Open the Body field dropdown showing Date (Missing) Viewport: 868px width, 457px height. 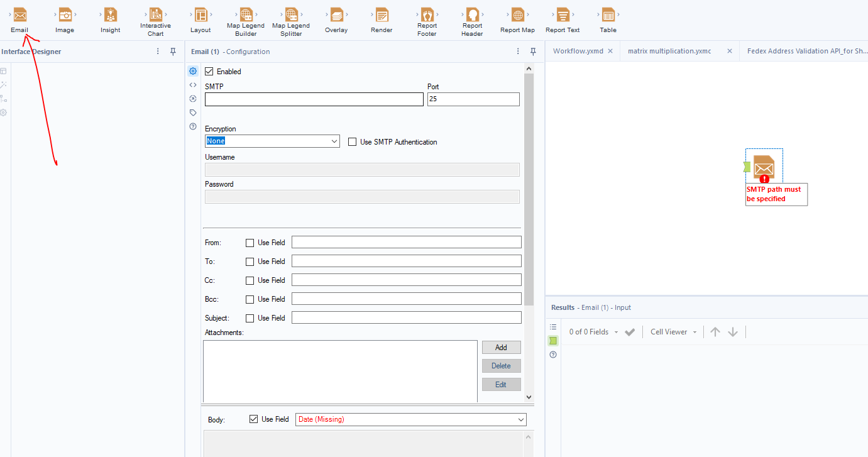click(521, 419)
